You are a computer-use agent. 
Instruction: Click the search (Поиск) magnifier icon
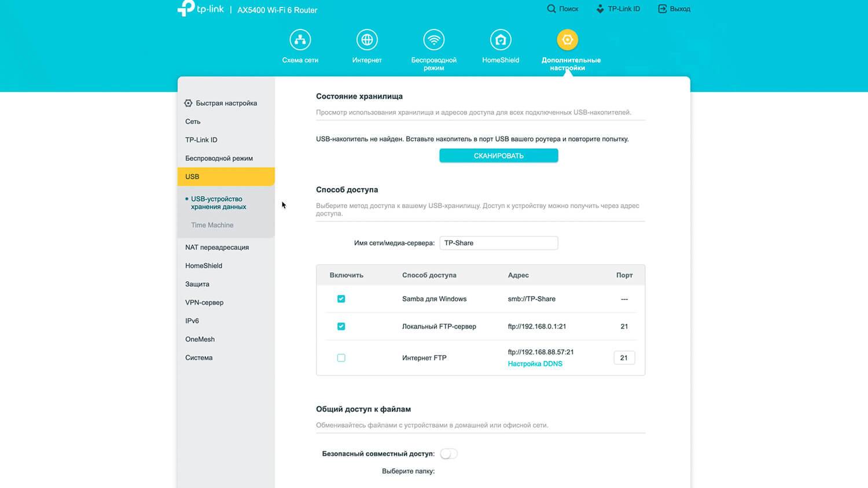pos(551,9)
